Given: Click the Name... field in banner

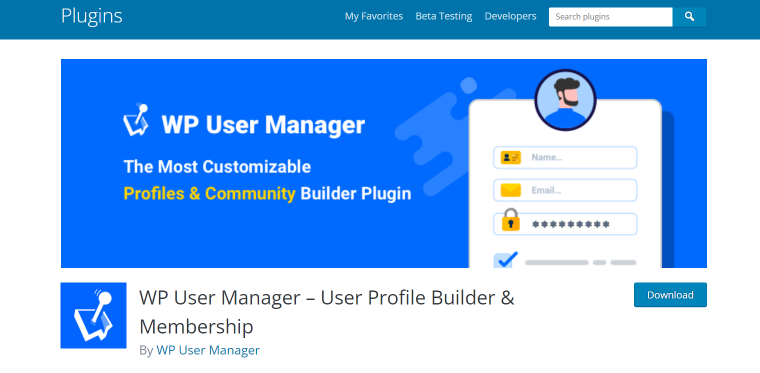Looking at the screenshot, I should 565,157.
